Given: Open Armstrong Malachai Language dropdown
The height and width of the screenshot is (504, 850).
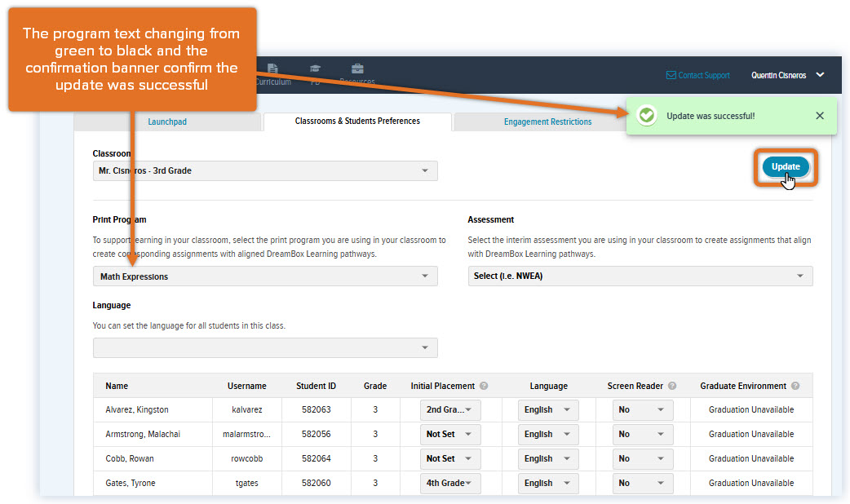Looking at the screenshot, I should [x=548, y=434].
